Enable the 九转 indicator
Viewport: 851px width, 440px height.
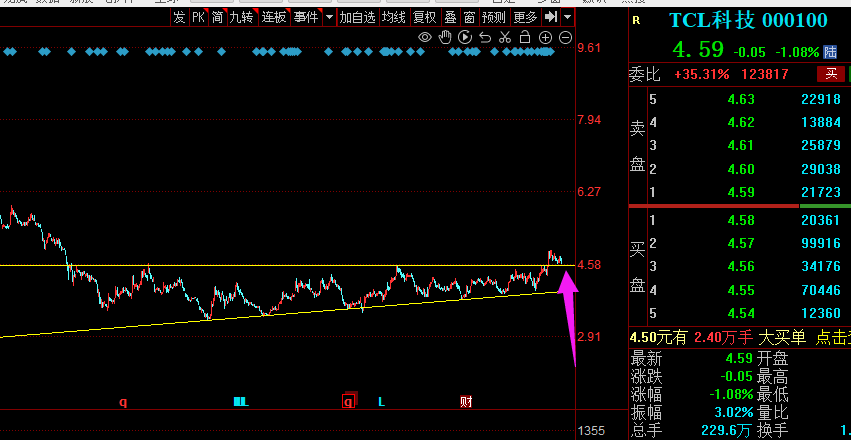tap(242, 17)
